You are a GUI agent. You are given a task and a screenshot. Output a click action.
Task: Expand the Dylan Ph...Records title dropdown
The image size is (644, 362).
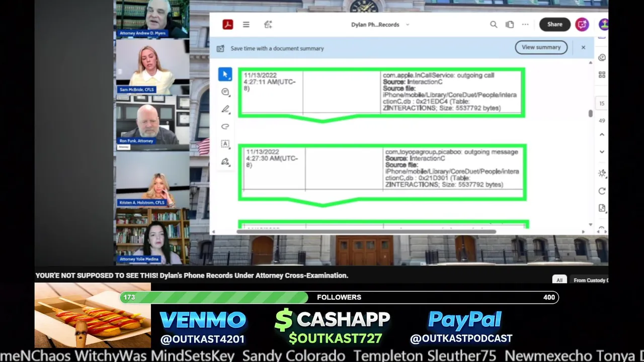click(x=408, y=25)
